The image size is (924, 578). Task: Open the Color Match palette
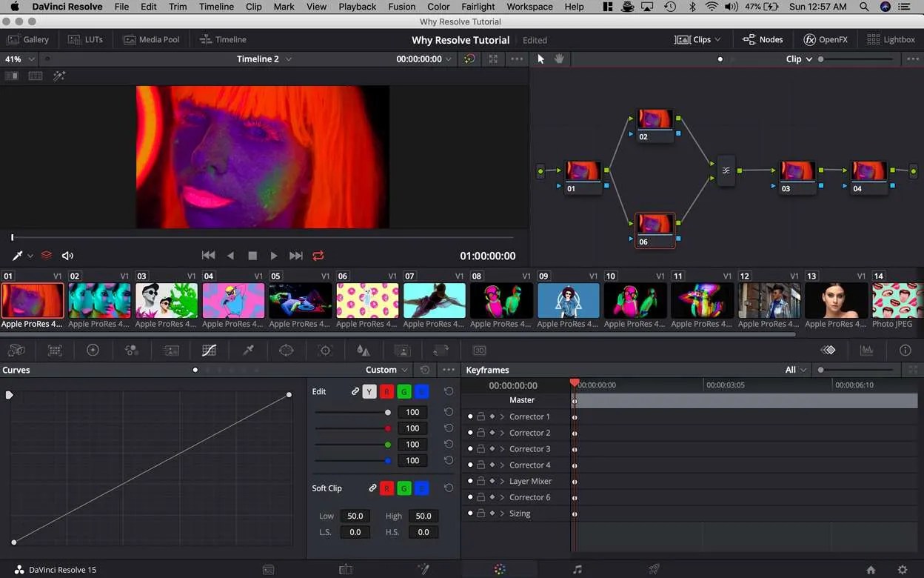(x=55, y=351)
